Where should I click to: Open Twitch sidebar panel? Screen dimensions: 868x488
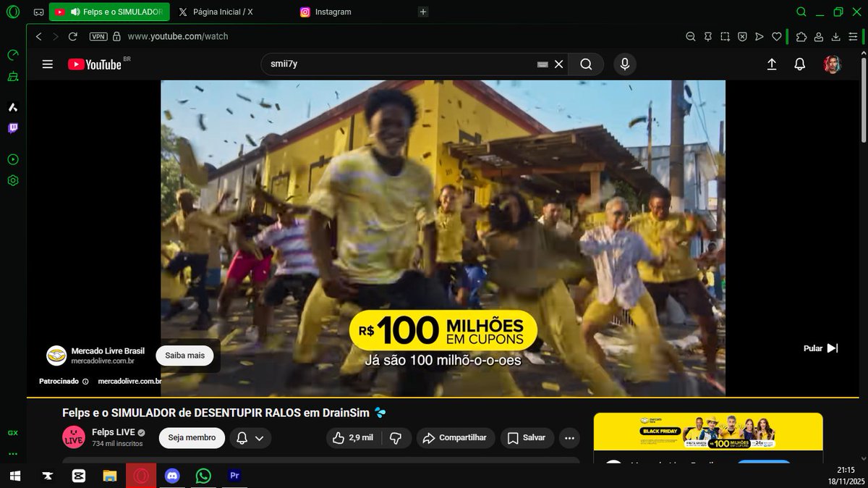12,128
